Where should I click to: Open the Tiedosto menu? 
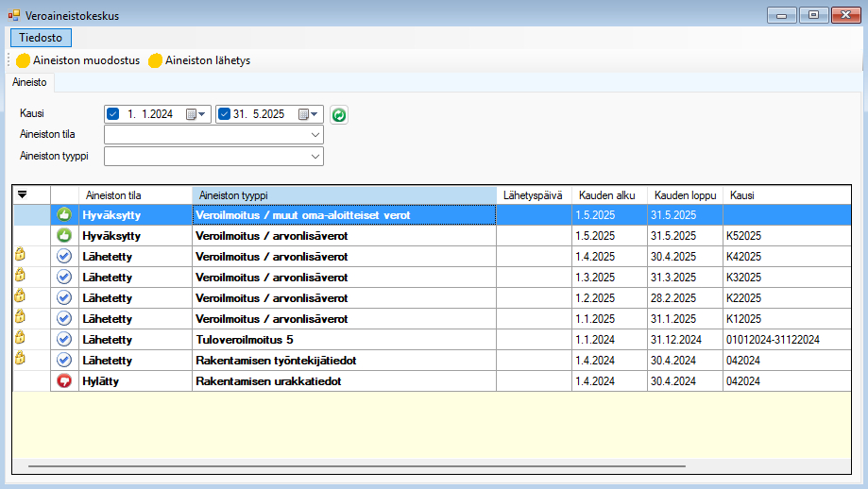click(41, 38)
